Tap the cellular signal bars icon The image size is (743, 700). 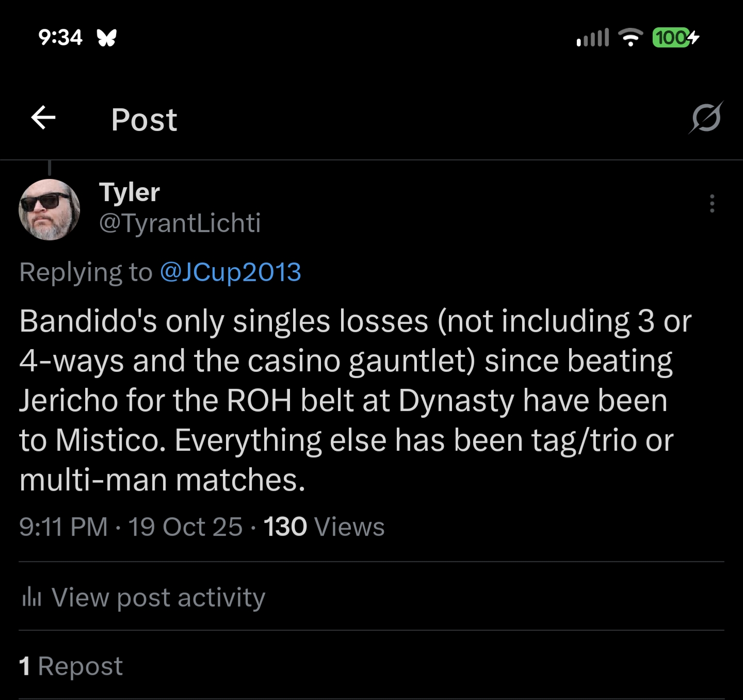[593, 38]
